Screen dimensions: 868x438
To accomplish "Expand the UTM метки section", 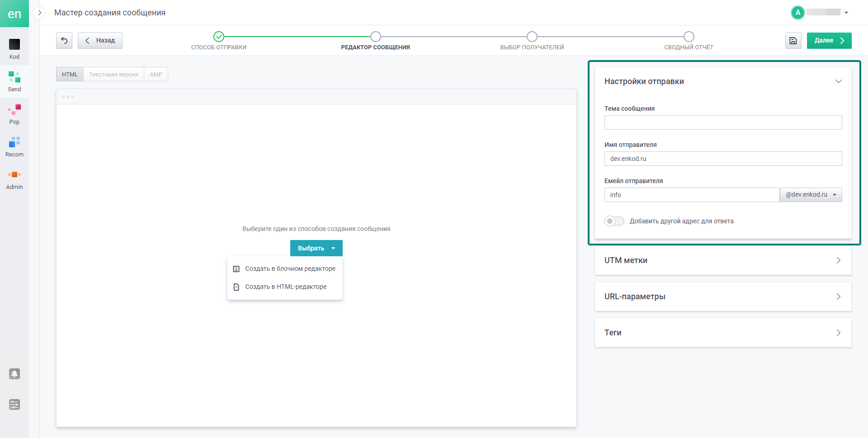I will click(723, 260).
